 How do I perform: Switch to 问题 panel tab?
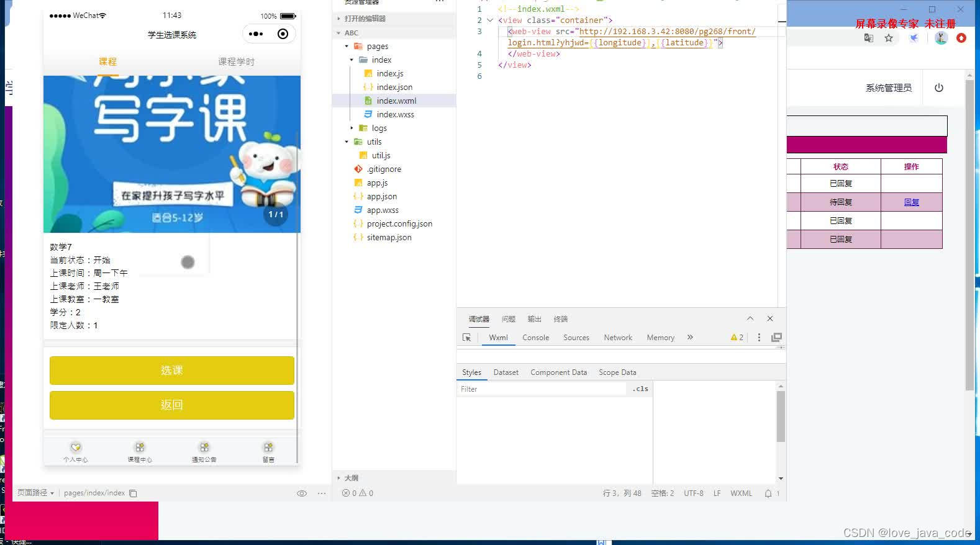(x=509, y=319)
